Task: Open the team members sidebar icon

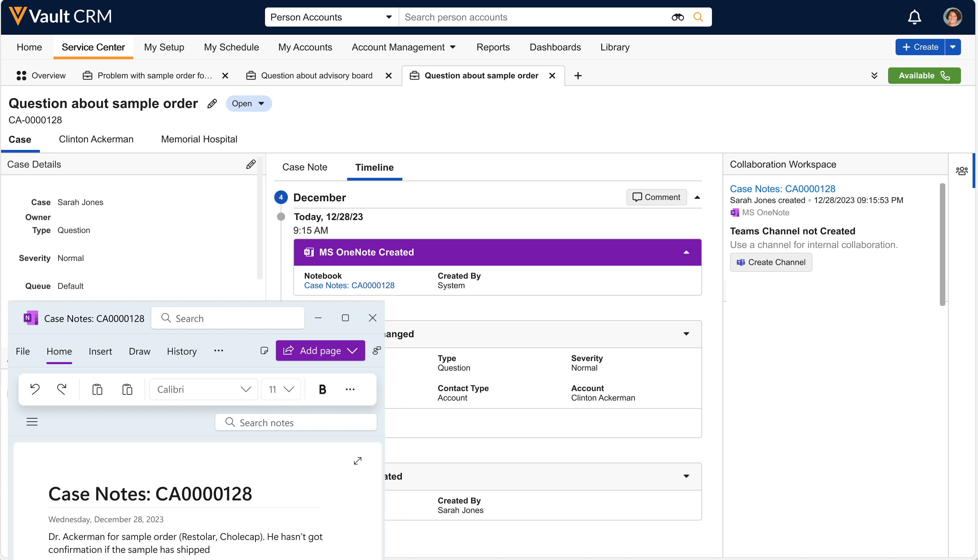Action: (961, 171)
